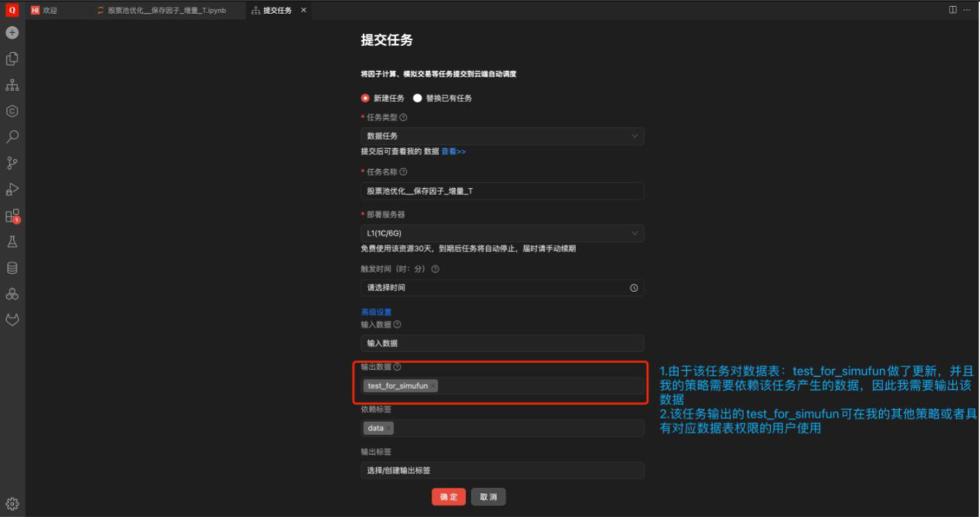Open the extensions icon with red badge
Image resolution: width=980 pixels, height=517 pixels.
coord(12,216)
